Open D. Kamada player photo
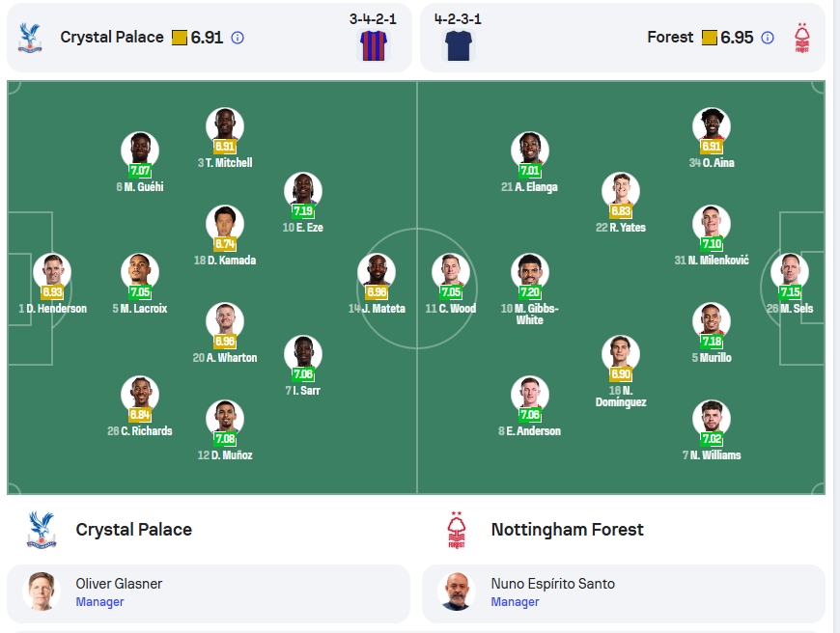Image resolution: width=840 pixels, height=633 pixels. (225, 225)
